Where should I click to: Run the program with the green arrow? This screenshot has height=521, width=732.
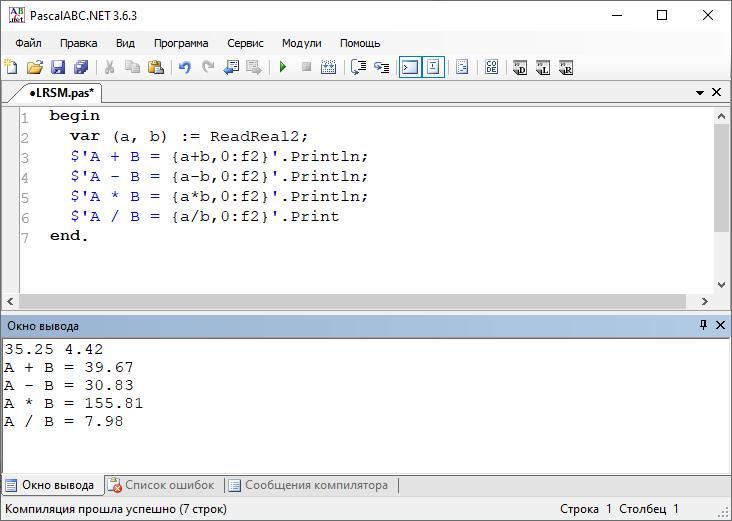(283, 68)
